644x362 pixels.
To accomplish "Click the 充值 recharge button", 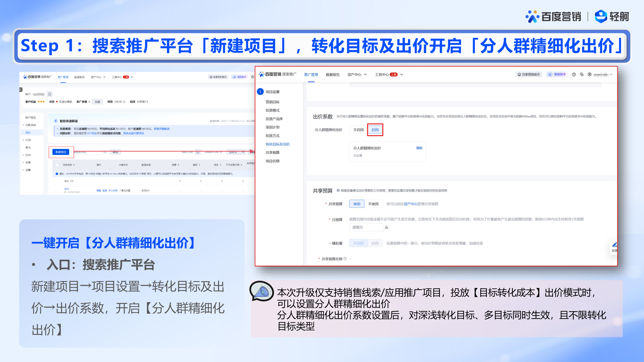I will coord(97,102).
